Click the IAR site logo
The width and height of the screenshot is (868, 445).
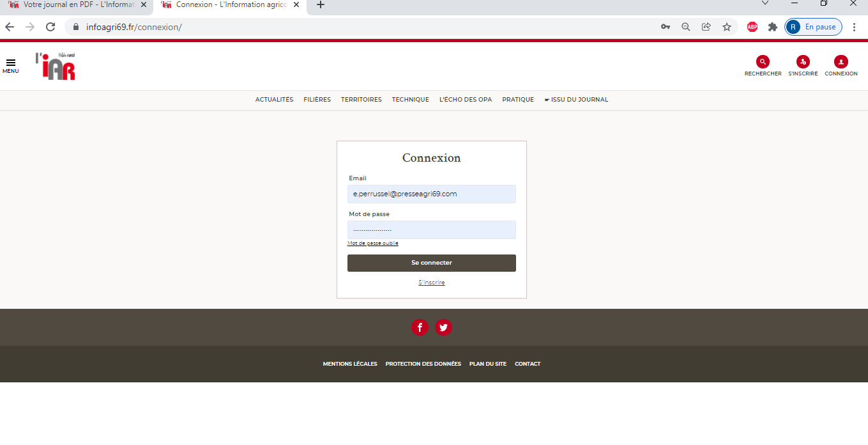(56, 66)
